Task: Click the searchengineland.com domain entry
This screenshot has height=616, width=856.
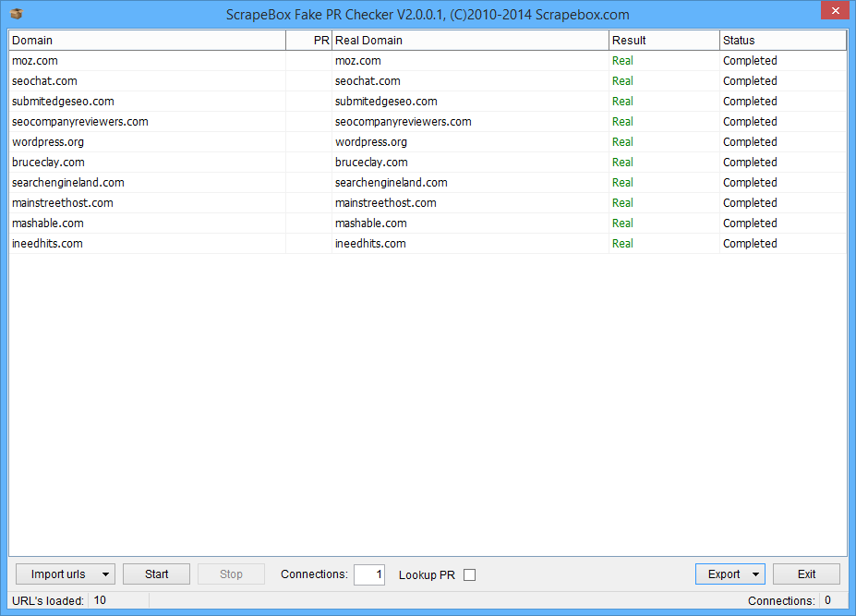Action: pyautogui.click(x=68, y=183)
